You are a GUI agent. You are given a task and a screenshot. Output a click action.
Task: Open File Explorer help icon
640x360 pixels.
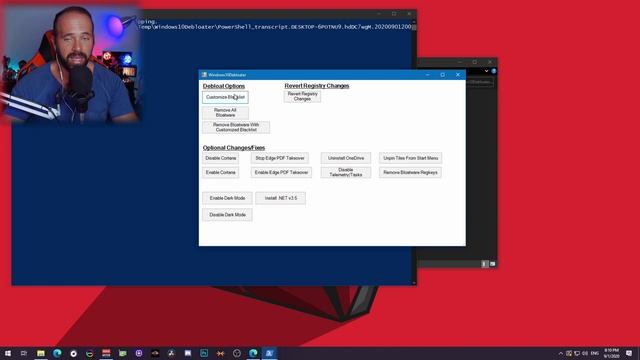pos(493,71)
